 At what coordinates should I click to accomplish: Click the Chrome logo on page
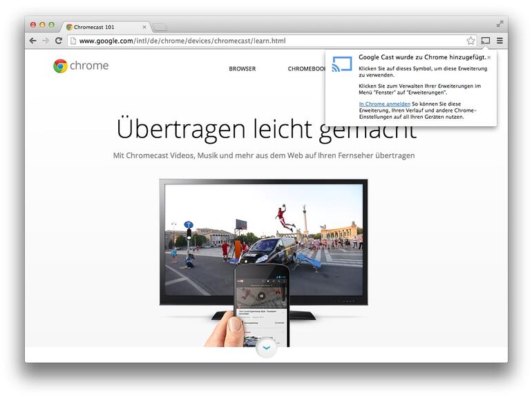[x=60, y=66]
